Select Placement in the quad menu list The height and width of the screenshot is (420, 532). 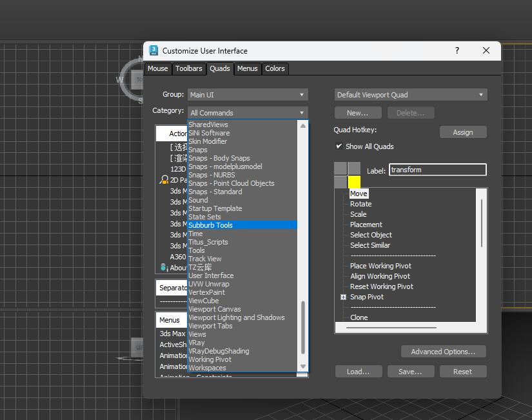click(x=366, y=225)
